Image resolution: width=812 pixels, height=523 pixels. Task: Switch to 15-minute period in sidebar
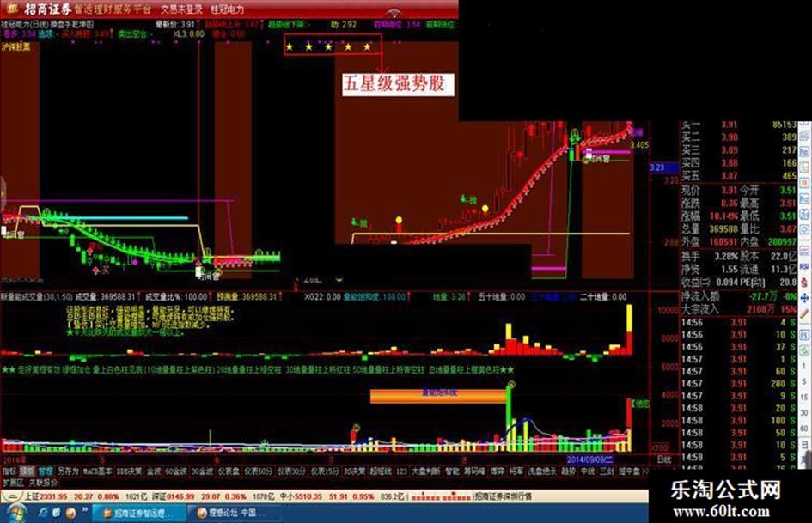click(x=803, y=396)
